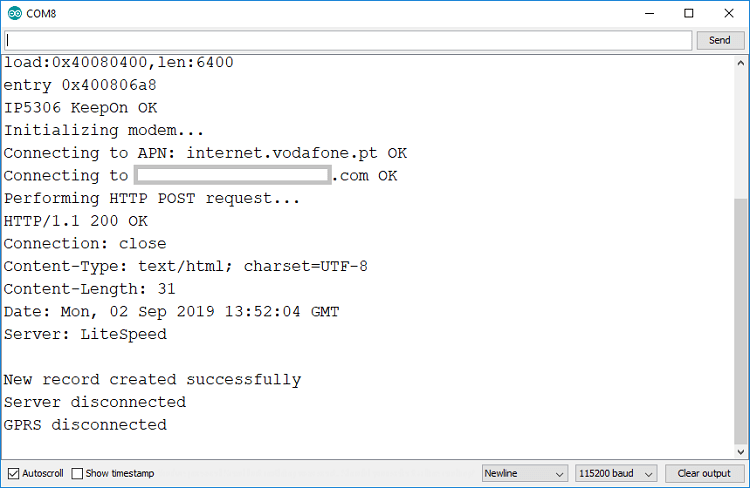Click the 'GPRS disconnected' output line
750x488 pixels.
[x=85, y=425]
